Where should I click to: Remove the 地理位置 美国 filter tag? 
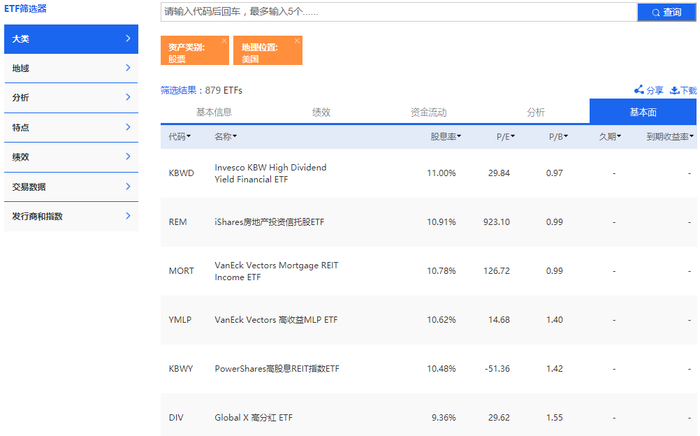(x=297, y=41)
